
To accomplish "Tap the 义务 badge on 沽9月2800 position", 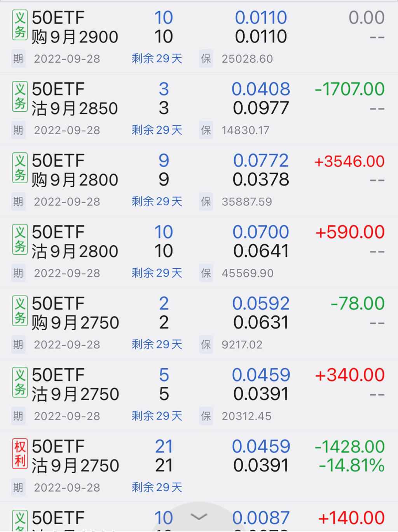I will [x=20, y=239].
